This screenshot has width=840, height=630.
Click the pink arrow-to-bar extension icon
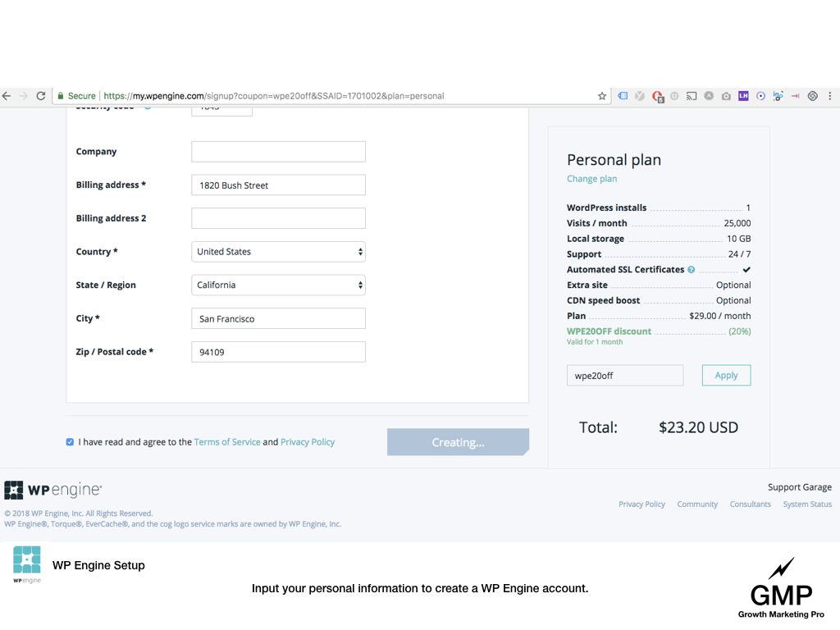point(796,96)
